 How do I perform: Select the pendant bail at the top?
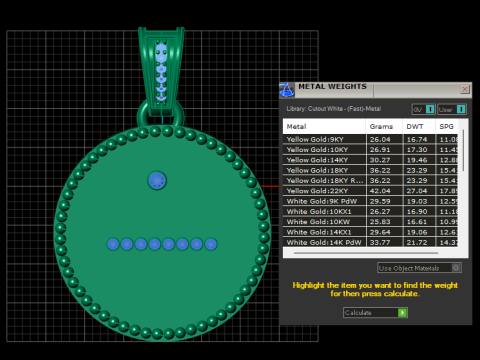pos(161,72)
